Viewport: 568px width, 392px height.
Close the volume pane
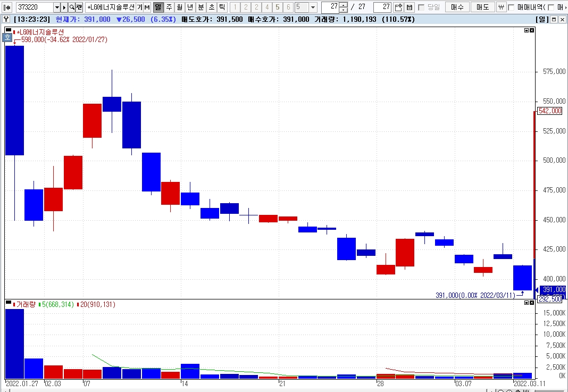coord(532,303)
